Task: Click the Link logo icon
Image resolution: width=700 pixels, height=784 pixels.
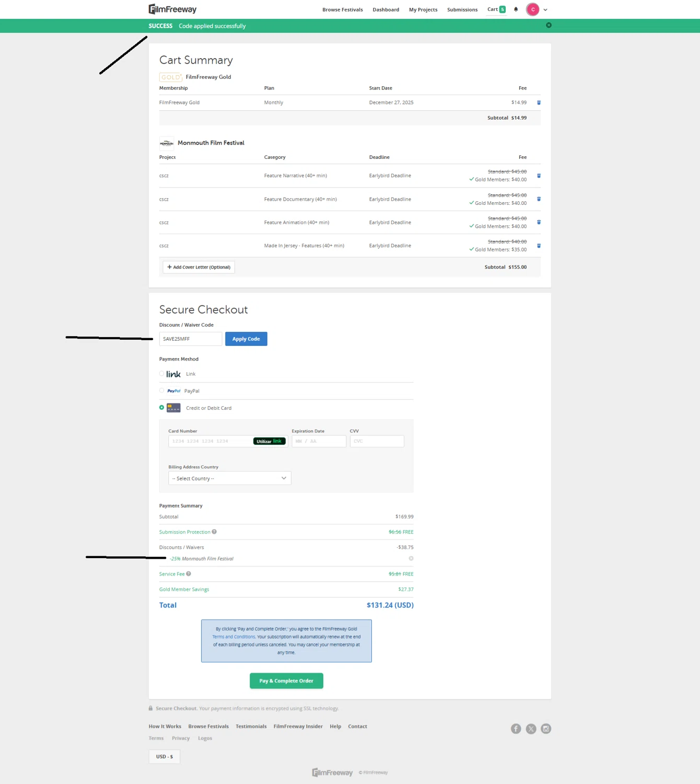Action: (x=173, y=374)
